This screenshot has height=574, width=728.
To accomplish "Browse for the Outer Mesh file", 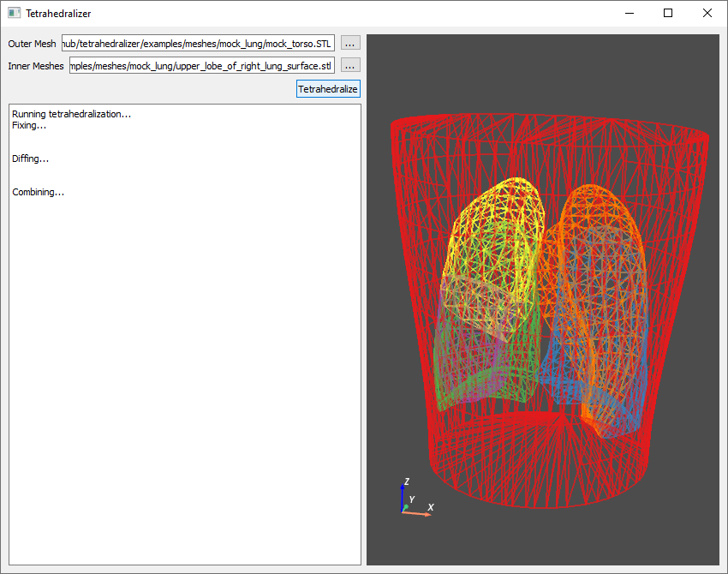I will 350,44.
